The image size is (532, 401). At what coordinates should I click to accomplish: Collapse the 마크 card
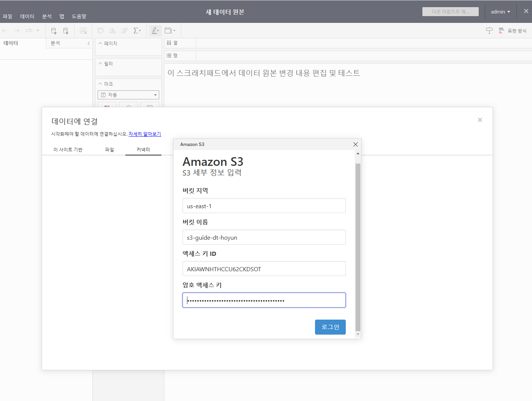tap(100, 84)
